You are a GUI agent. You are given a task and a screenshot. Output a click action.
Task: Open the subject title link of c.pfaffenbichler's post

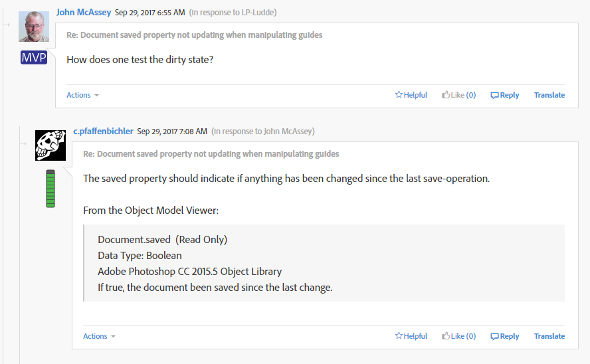tap(211, 154)
